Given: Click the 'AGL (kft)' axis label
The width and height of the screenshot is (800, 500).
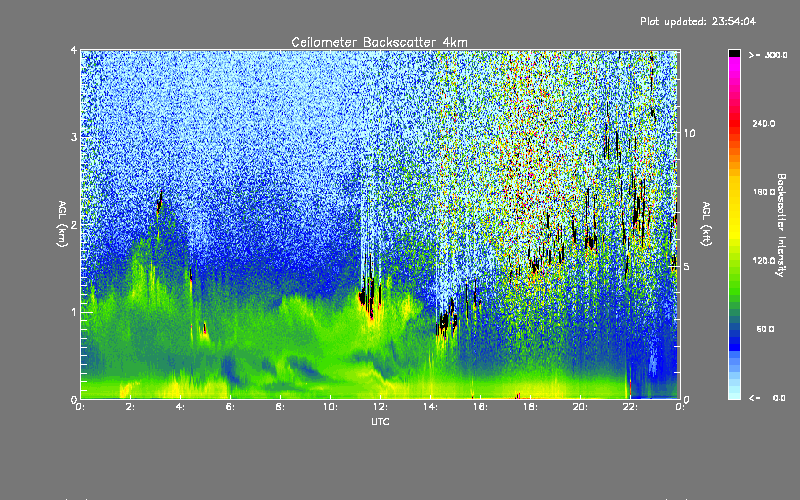Looking at the screenshot, I should 706,224.
